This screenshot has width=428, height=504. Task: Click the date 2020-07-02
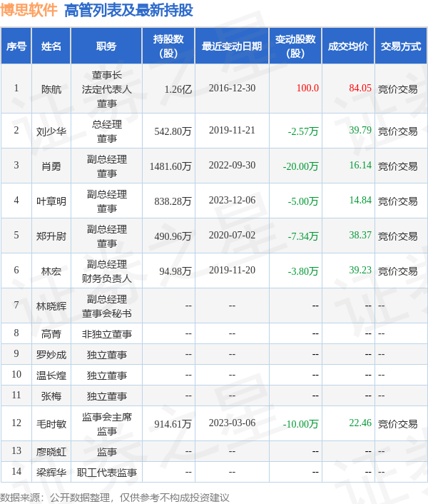click(x=232, y=236)
